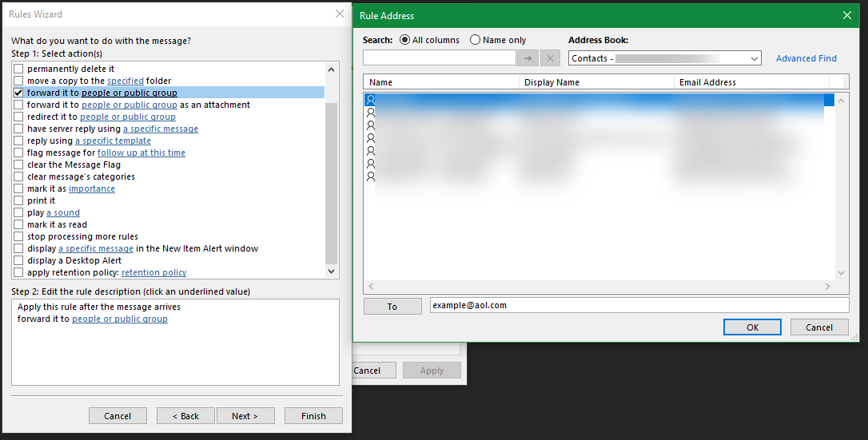
Task: Sort contacts by Email Address column header
Action: coord(751,82)
